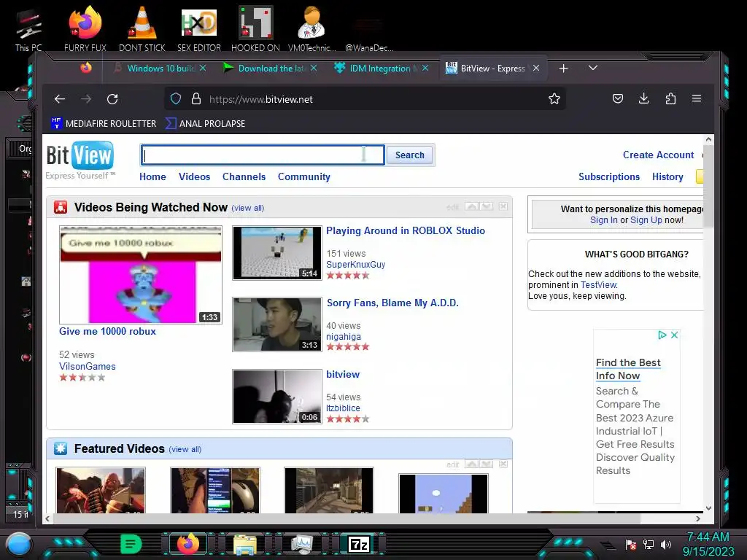Open File Explorer from the taskbar
Viewport: 747px width, 560px height.
click(245, 544)
